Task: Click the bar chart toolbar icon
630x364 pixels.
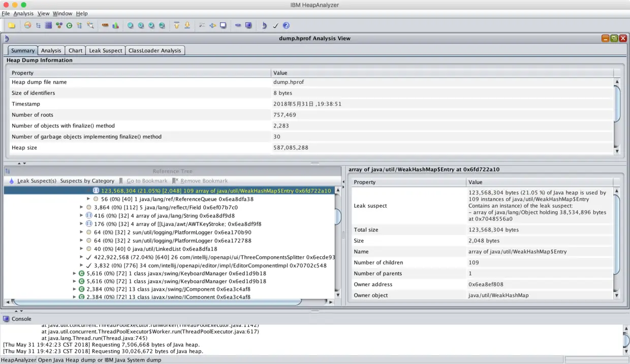Action: click(x=115, y=25)
